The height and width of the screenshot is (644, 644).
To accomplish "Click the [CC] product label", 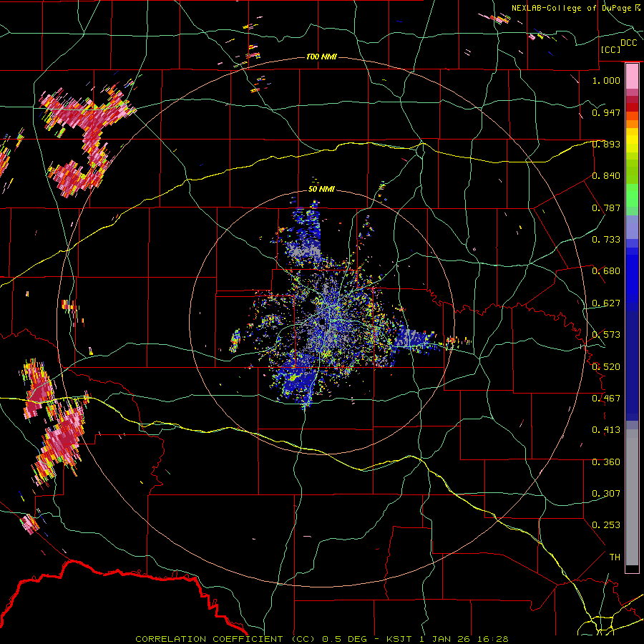I will pyautogui.click(x=611, y=49).
